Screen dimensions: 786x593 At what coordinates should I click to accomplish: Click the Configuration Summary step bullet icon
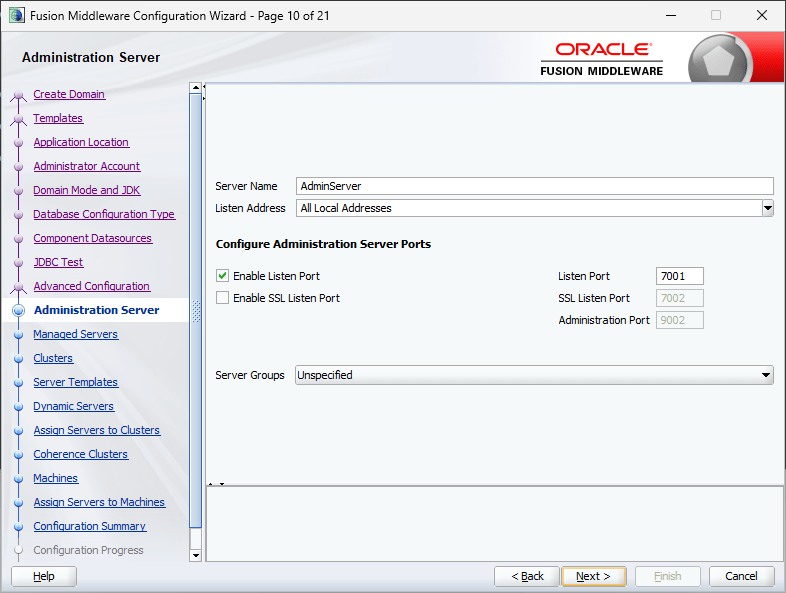[19, 527]
